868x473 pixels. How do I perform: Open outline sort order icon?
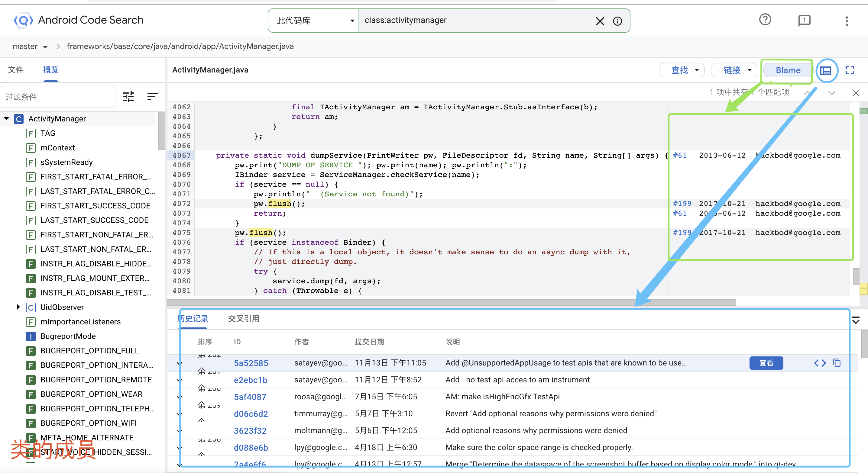point(152,97)
